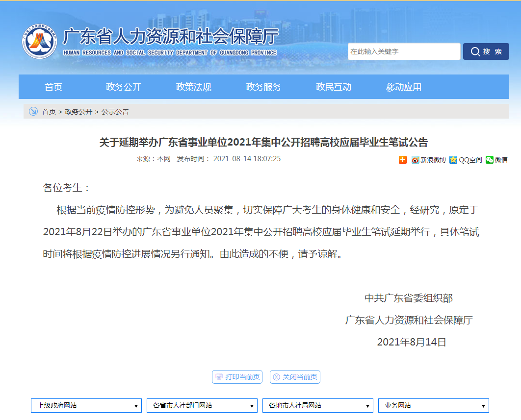Switch to the 政民互动 section
This screenshot has width=521, height=420.
[x=333, y=87]
